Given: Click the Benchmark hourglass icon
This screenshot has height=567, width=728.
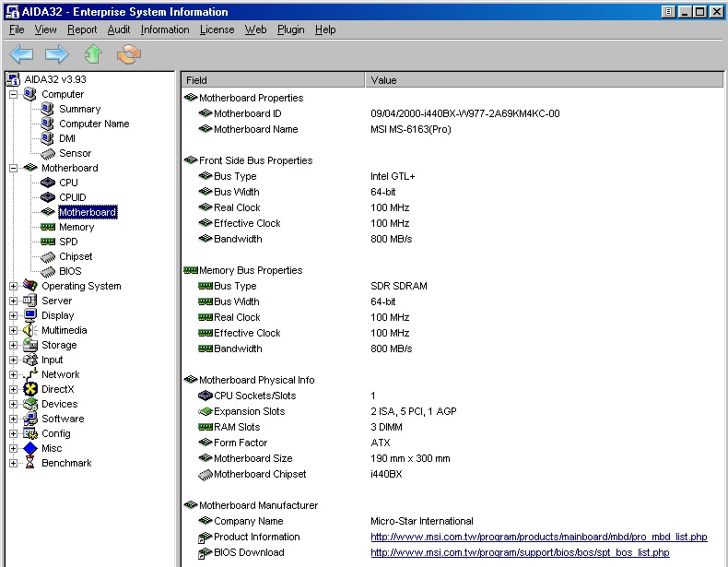Looking at the screenshot, I should click(x=30, y=463).
